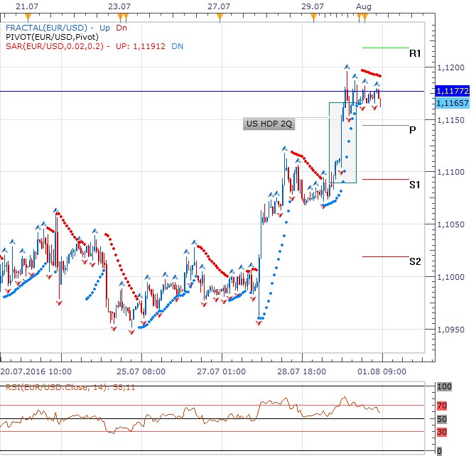Screen dimensions: 476x456
Task: Click the US HDP 2Q annotation box
Action: coord(269,124)
